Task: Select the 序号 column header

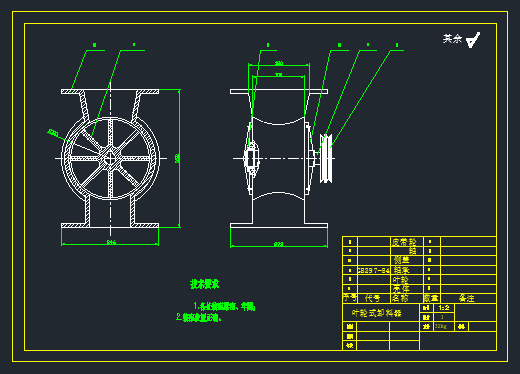Action: tap(350, 298)
